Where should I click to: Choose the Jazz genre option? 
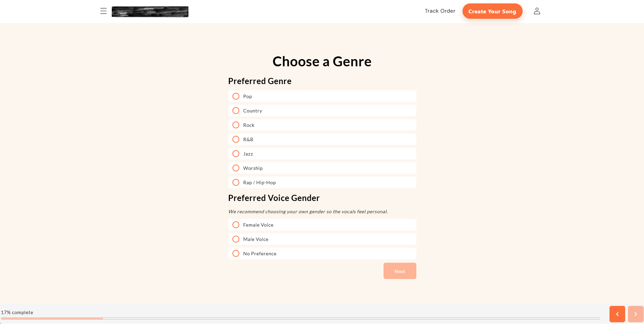click(236, 154)
